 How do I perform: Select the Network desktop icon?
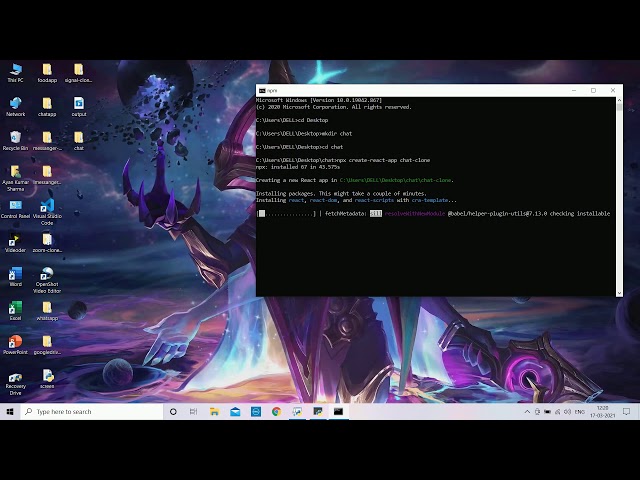click(x=16, y=107)
